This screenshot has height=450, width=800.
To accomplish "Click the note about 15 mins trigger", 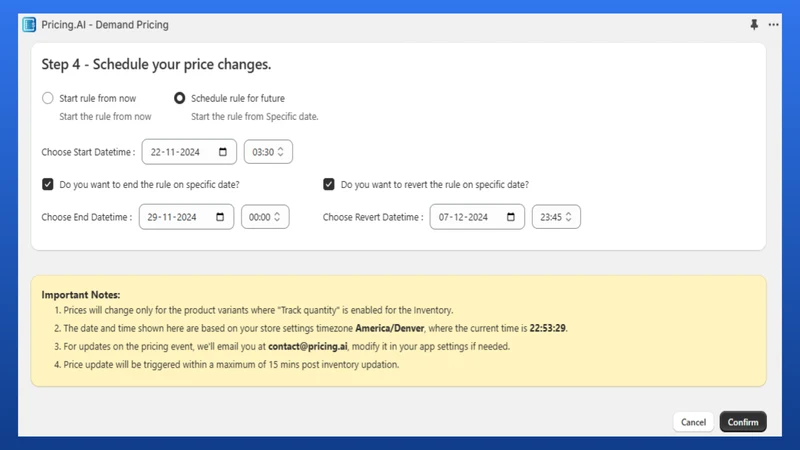I will pos(231,364).
